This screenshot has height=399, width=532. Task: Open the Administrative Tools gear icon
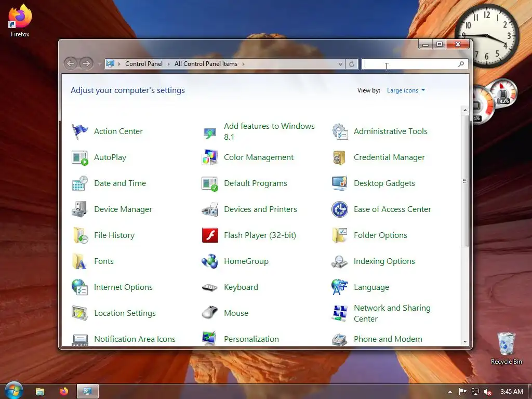coord(340,131)
